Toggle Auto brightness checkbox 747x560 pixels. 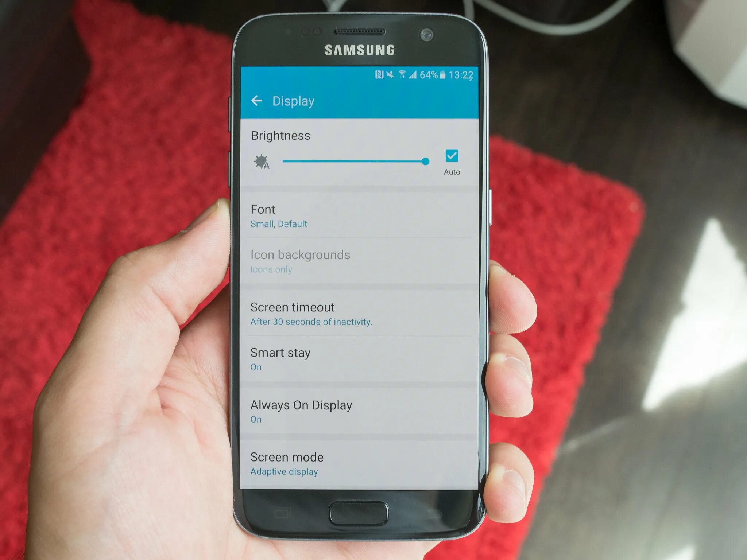coord(450,156)
